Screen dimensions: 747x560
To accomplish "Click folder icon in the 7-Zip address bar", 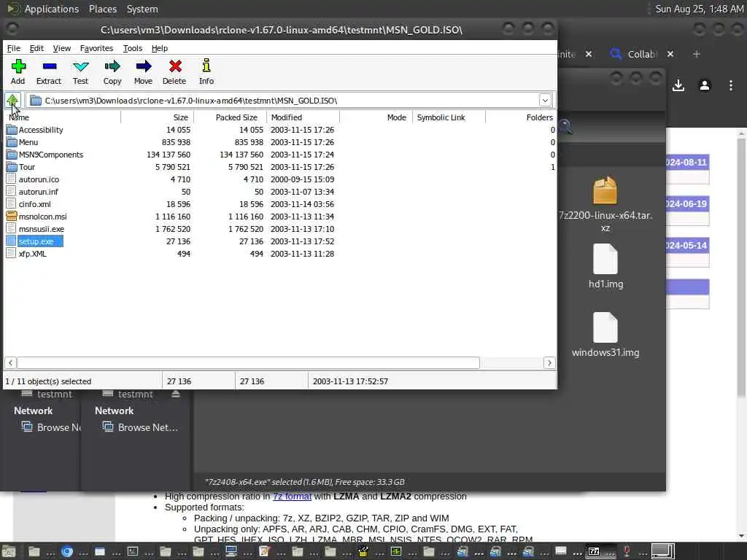I will [x=35, y=101].
